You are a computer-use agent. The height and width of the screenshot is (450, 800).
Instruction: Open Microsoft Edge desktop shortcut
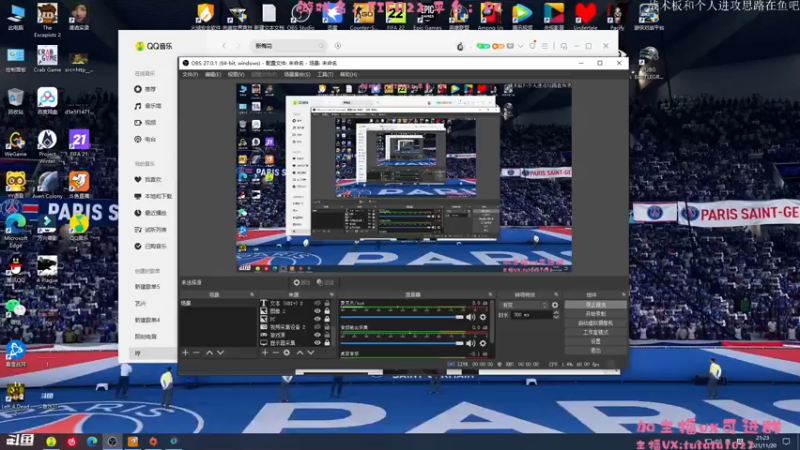(x=16, y=231)
